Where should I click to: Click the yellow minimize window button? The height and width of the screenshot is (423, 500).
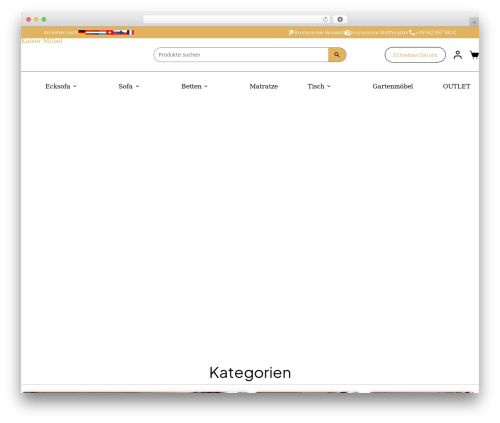(x=36, y=19)
